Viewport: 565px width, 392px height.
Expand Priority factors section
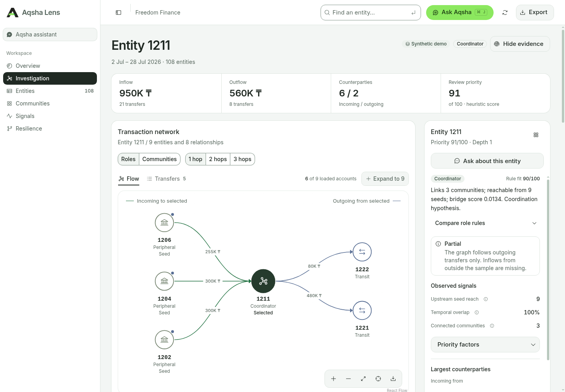click(x=485, y=345)
